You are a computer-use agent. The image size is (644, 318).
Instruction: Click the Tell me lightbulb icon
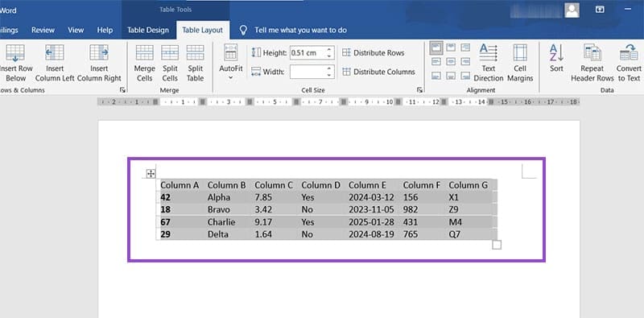click(x=244, y=30)
